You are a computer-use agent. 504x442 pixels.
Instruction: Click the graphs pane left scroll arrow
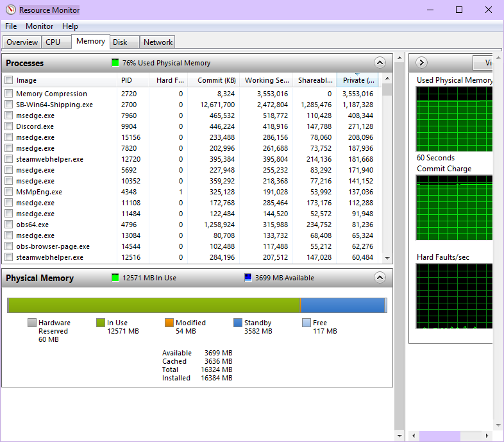[414, 436]
